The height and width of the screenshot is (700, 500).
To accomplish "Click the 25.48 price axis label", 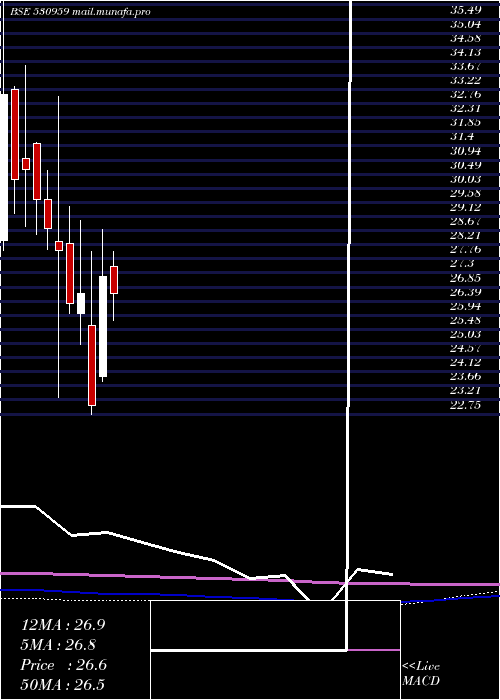I will (x=465, y=321).
